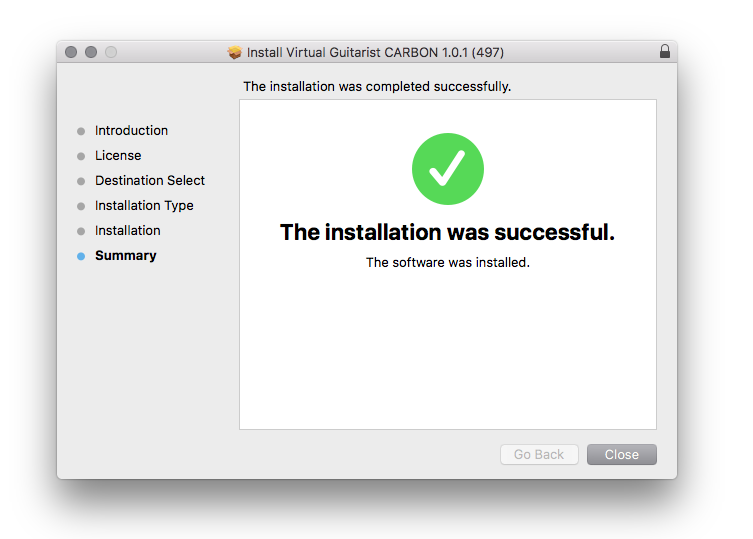Viewport: 753px width, 539px height.
Task: Select the License step in the sidebar
Action: pyautogui.click(x=118, y=156)
